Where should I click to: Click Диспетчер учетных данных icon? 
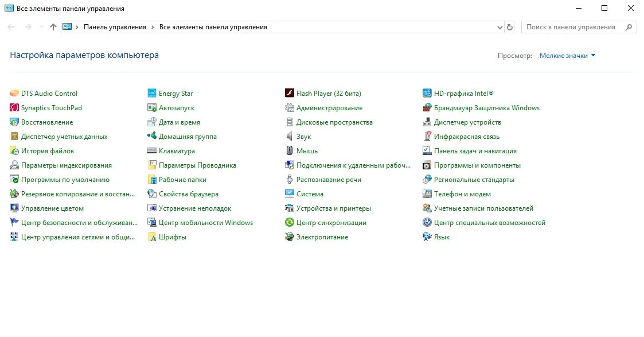tap(14, 137)
